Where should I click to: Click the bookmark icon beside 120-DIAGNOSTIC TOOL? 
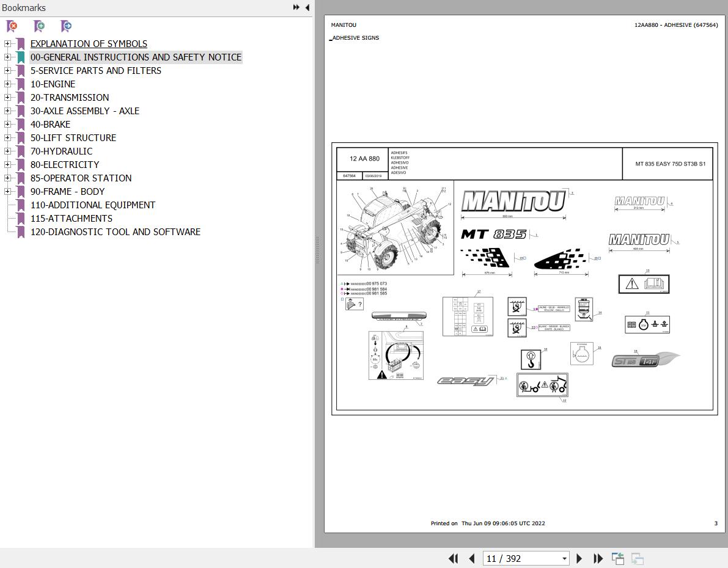point(20,232)
